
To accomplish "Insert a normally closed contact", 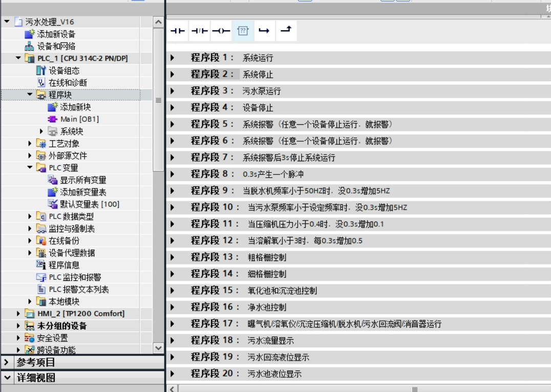I will coord(199,31).
